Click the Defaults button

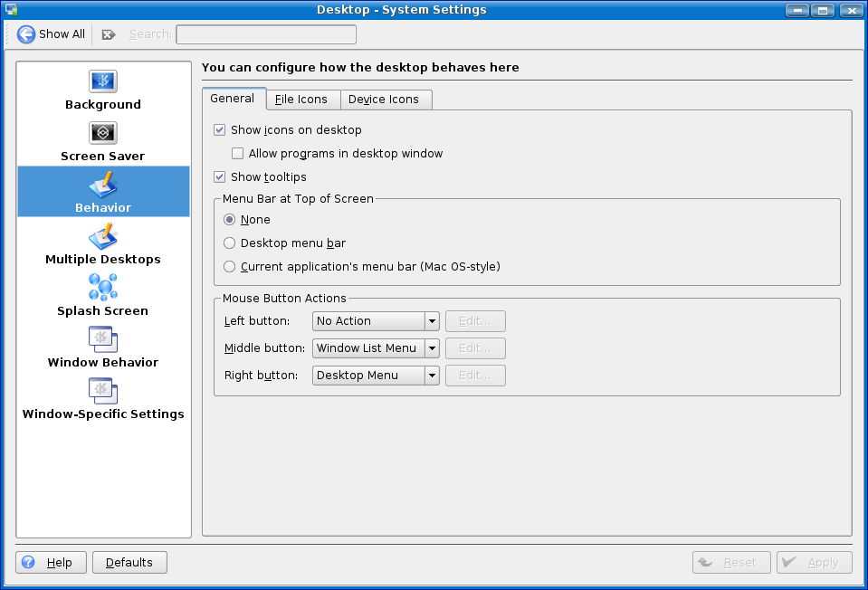coord(129,563)
